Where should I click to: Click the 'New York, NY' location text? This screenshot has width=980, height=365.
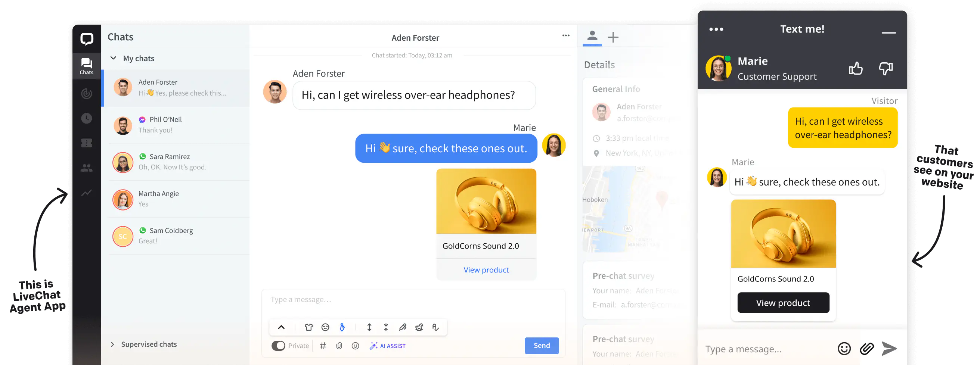point(628,153)
